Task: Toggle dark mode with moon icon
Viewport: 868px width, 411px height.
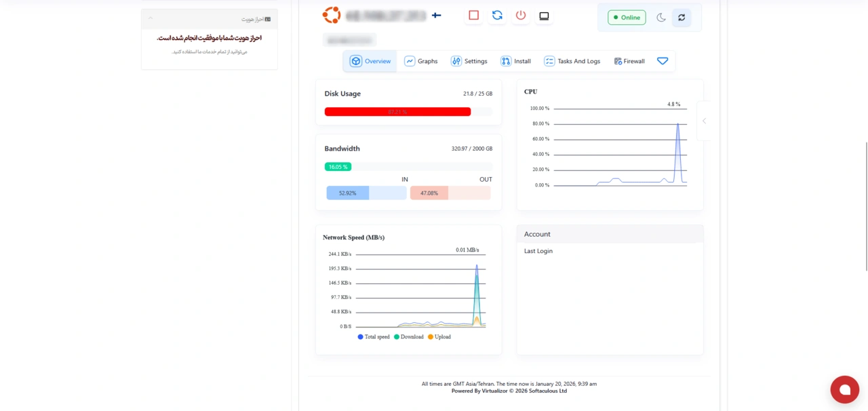Action: tap(661, 18)
